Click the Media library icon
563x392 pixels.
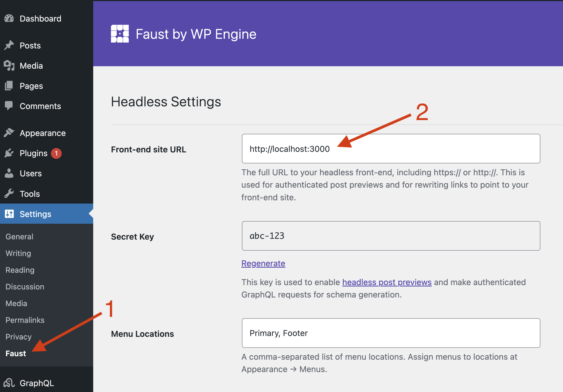pos(9,66)
